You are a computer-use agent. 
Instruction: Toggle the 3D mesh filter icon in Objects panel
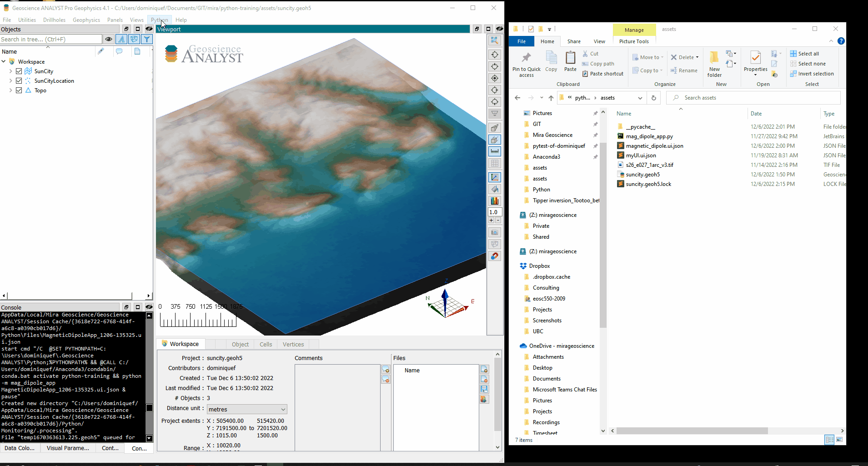tap(134, 39)
